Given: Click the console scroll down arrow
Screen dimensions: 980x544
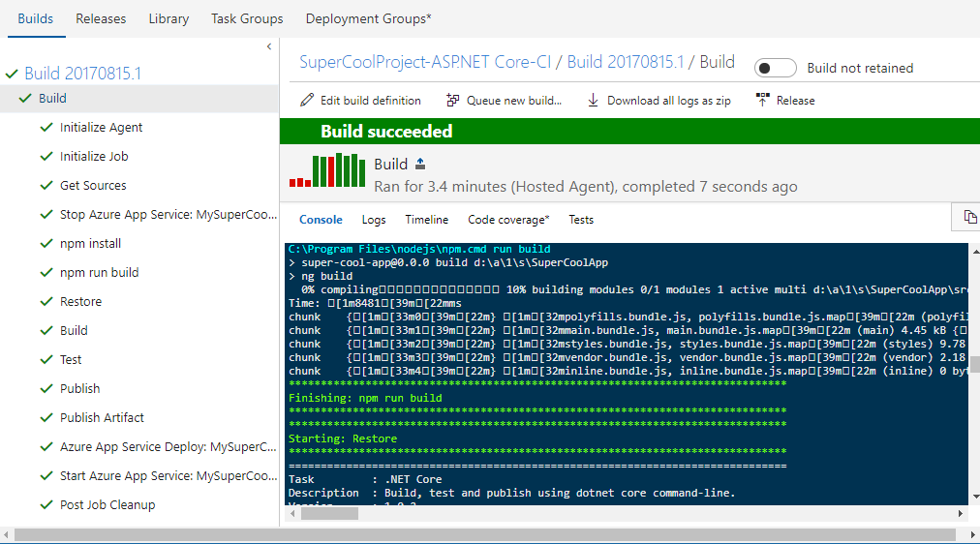Looking at the screenshot, I should pos(975,498).
